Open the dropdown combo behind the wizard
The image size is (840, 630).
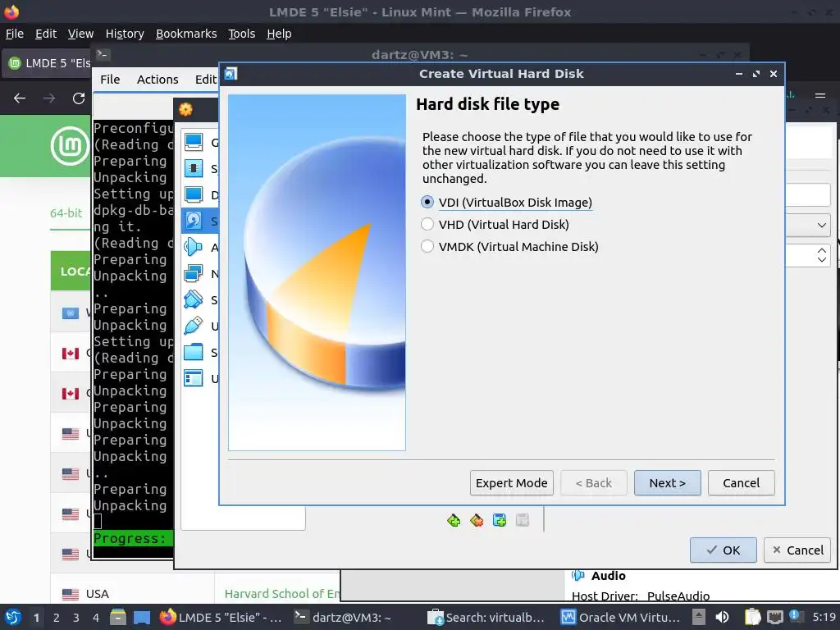pos(808,225)
